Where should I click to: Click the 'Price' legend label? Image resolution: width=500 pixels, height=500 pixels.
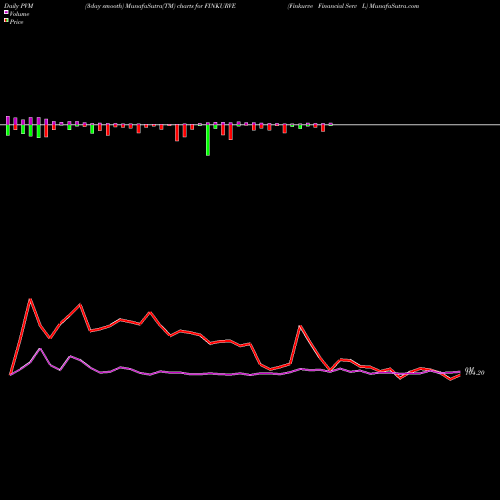16,22
